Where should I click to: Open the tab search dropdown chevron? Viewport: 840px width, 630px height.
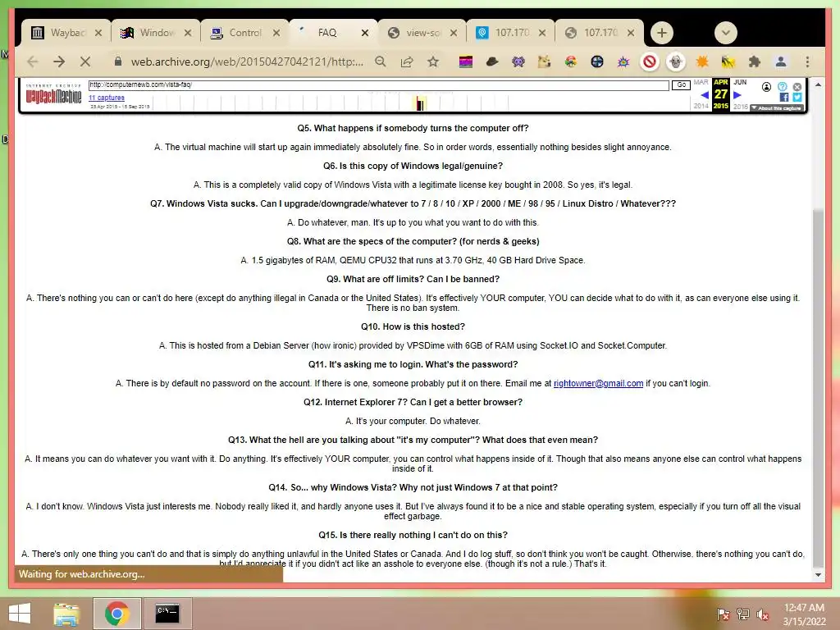pos(726,33)
